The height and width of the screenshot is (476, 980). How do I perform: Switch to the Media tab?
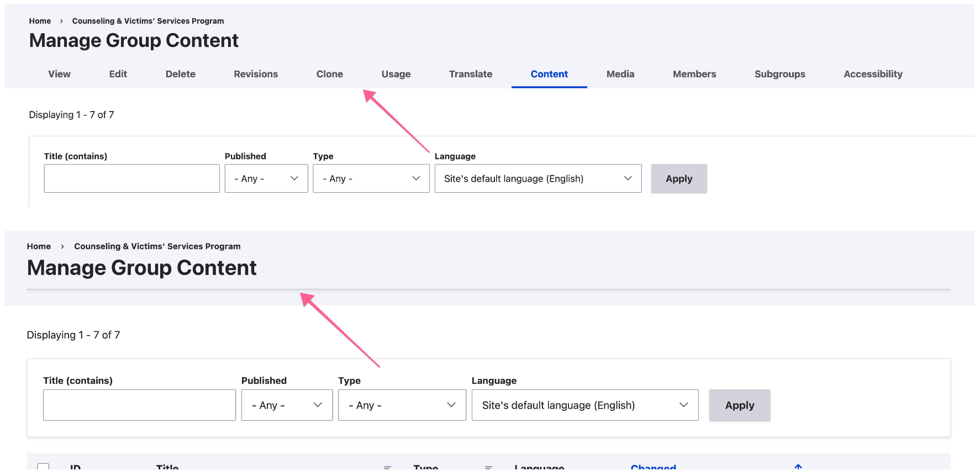(620, 74)
